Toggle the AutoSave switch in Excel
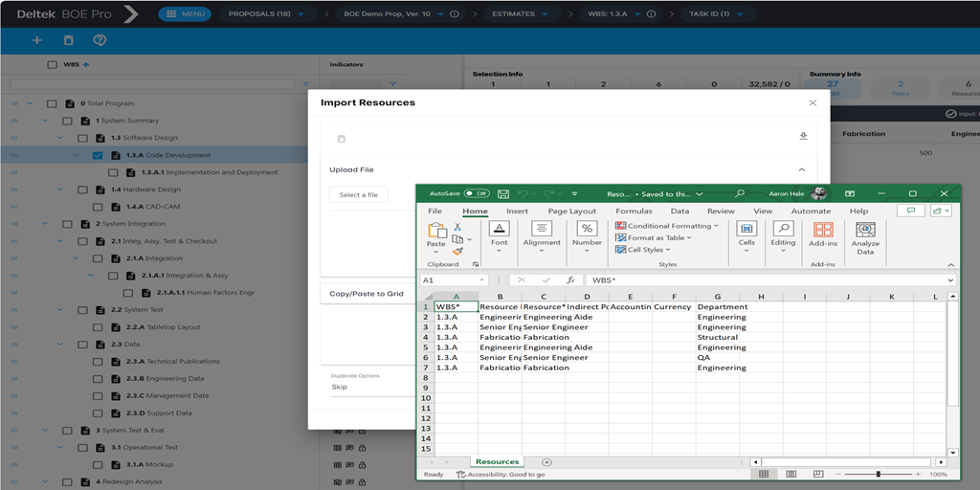Screen dimensions: 980x490 pyautogui.click(x=477, y=193)
